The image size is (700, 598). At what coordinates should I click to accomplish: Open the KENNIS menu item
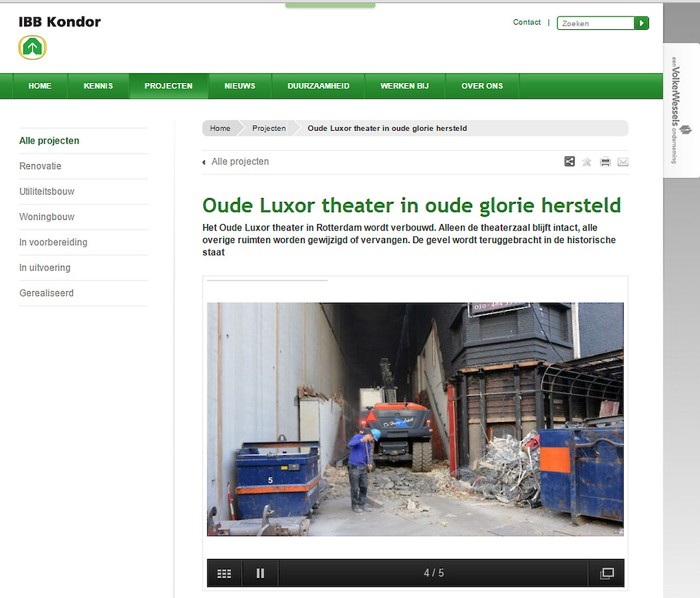tap(98, 86)
